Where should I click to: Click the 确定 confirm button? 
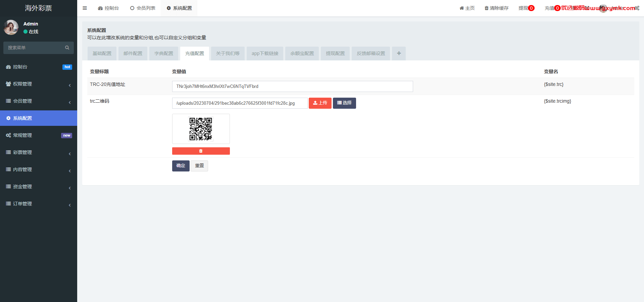(181, 166)
